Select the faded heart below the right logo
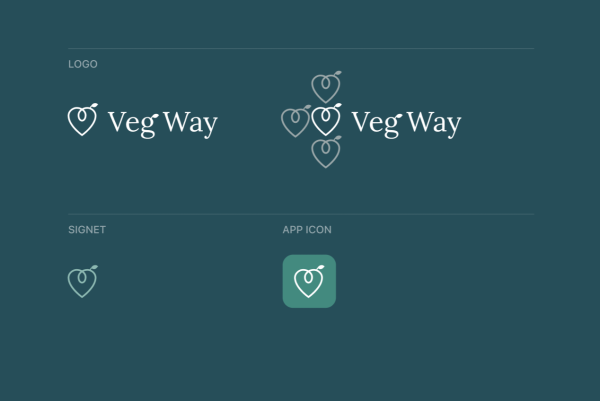The width and height of the screenshot is (600, 401). coord(326,152)
